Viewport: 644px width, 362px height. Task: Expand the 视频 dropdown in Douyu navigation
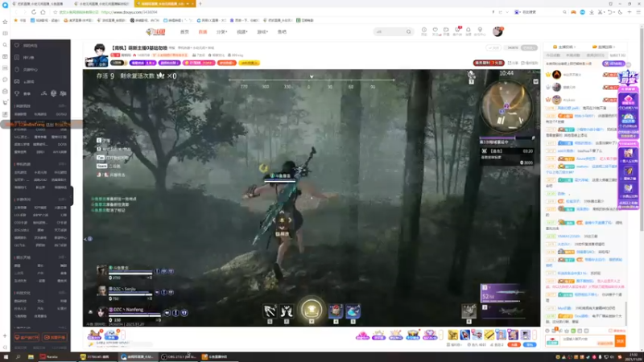(242, 31)
